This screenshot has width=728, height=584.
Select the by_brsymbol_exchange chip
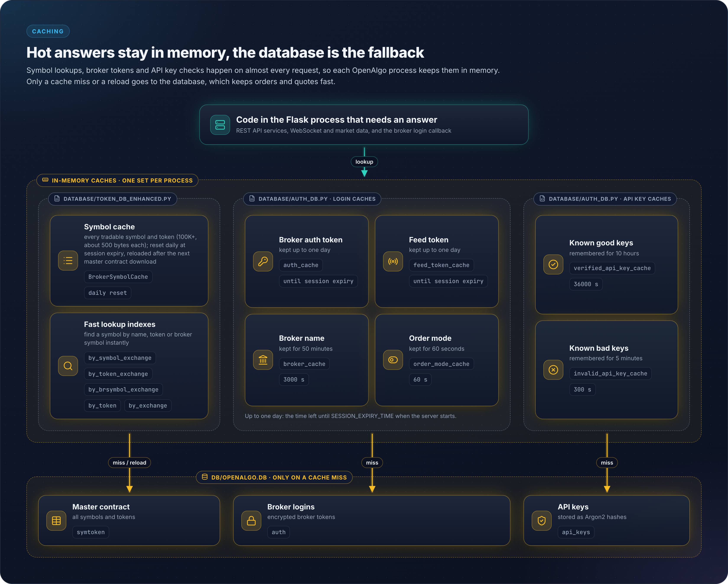point(123,390)
